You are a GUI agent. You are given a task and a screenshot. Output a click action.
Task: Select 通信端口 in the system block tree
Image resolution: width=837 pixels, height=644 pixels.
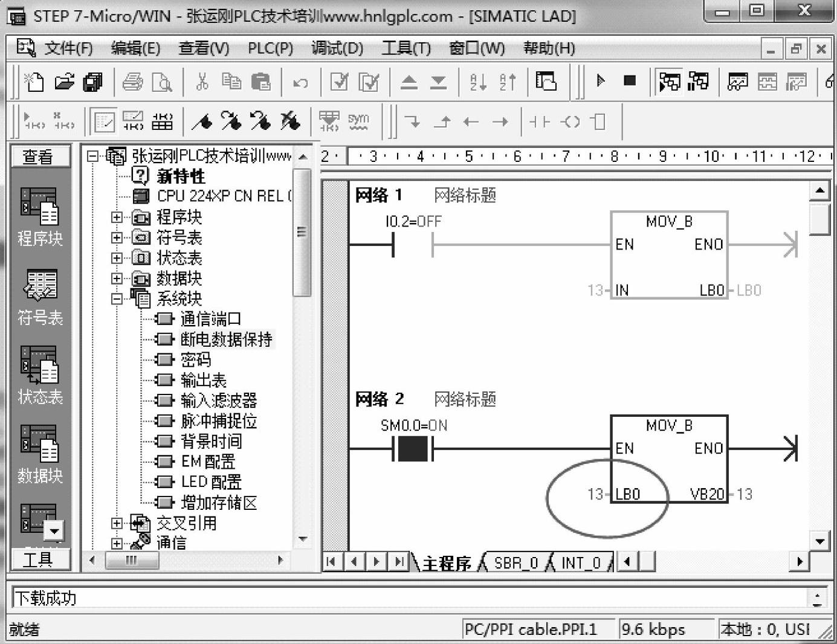211,319
